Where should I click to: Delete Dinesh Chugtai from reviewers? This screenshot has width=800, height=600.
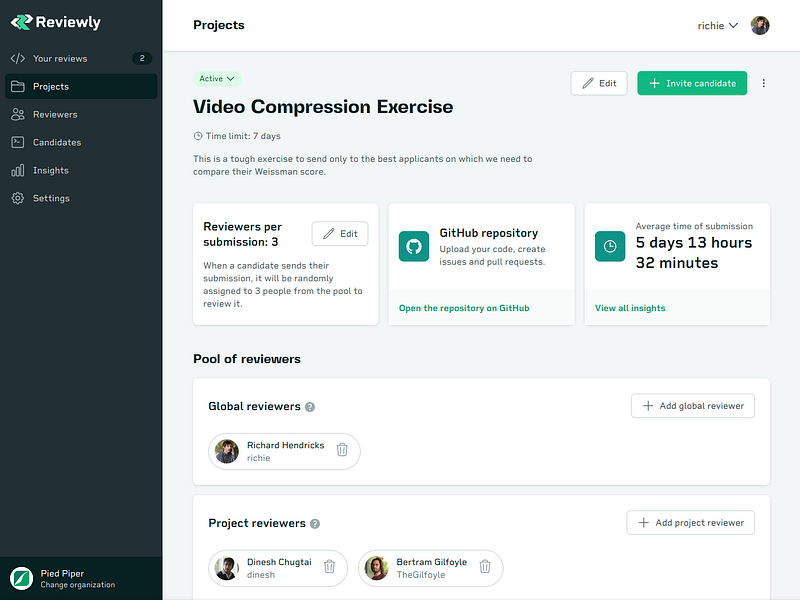pos(330,566)
